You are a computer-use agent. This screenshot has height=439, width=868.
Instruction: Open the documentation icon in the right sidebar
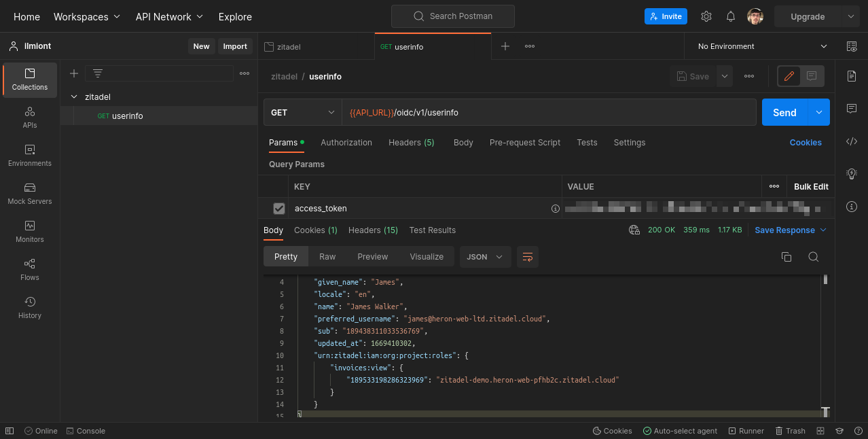[x=852, y=76]
